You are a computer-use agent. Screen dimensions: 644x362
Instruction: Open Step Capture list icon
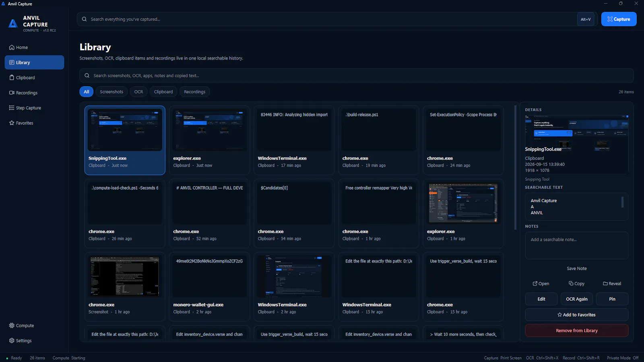(12, 108)
